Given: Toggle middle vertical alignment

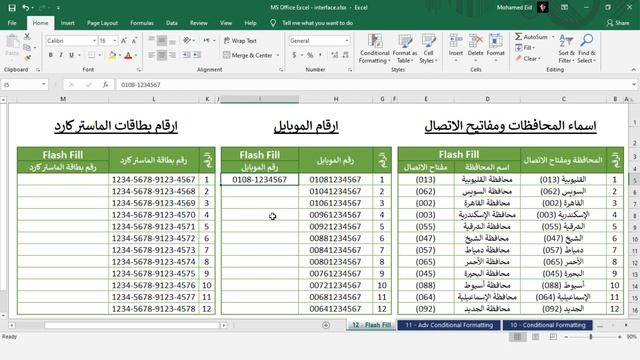Looking at the screenshot, I should (x=162, y=40).
